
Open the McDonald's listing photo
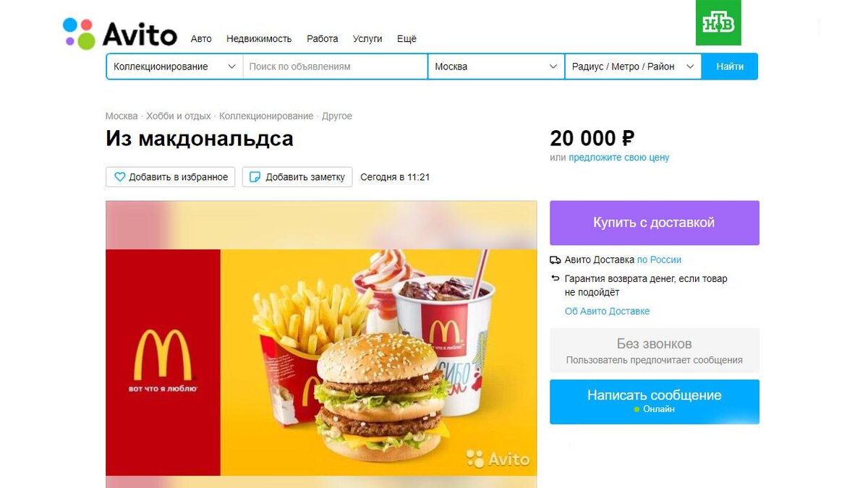point(321,344)
